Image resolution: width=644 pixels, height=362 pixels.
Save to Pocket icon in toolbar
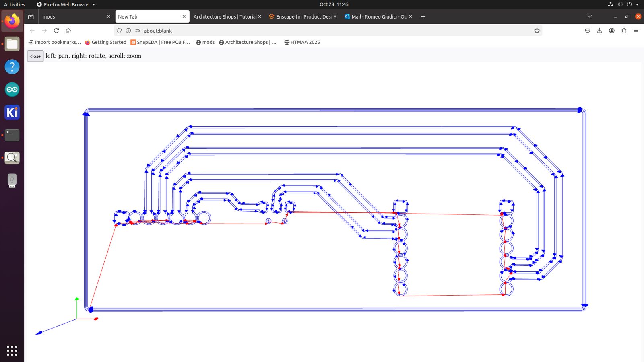tap(587, 31)
